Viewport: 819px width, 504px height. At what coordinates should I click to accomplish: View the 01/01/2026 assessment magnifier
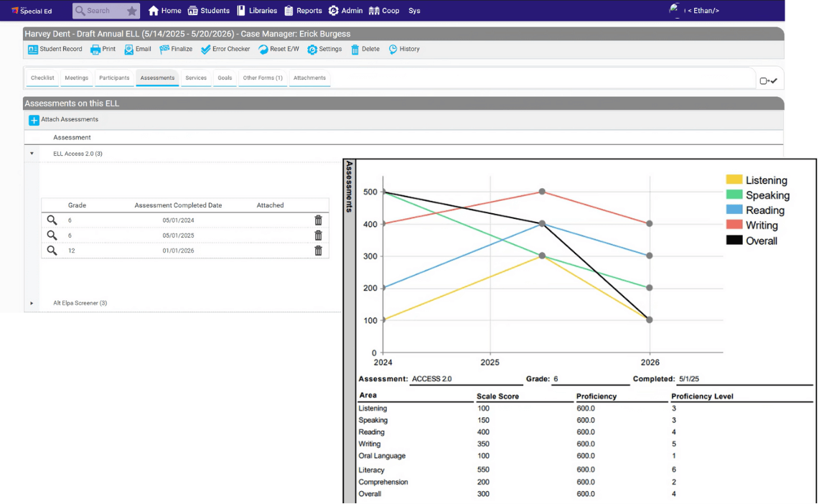point(52,251)
